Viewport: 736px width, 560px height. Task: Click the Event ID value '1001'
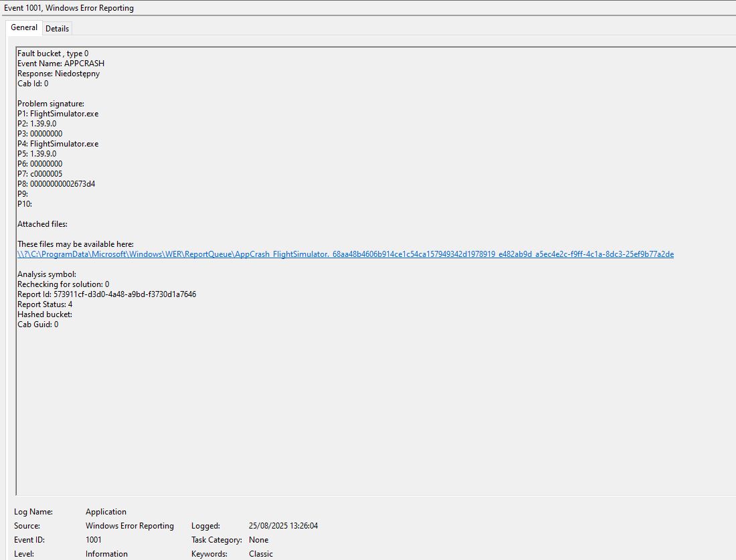94,540
